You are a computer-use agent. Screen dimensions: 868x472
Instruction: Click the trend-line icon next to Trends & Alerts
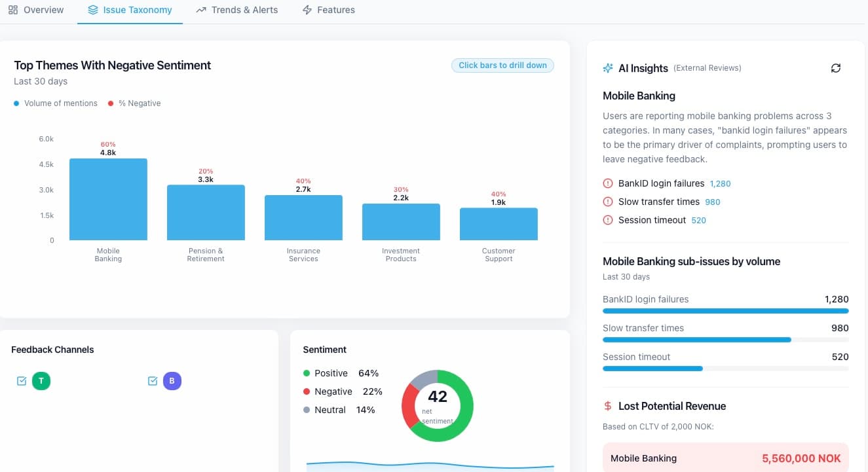tap(200, 9)
